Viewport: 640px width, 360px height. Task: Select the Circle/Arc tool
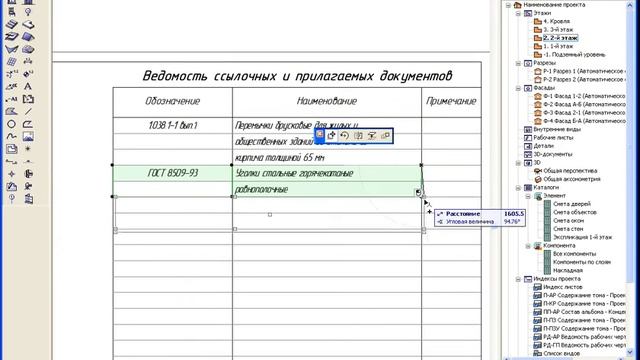tap(11, 124)
